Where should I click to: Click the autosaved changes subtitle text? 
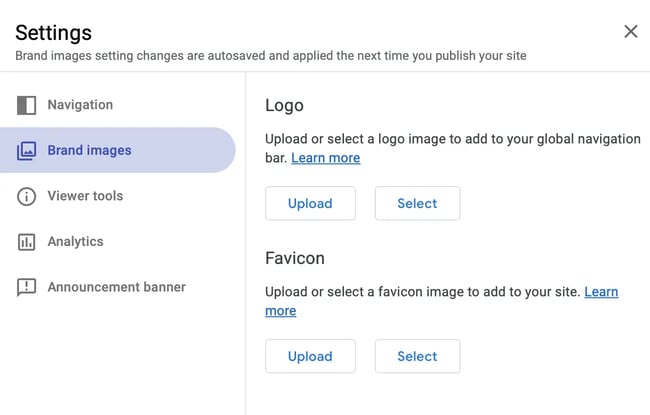tap(271, 56)
